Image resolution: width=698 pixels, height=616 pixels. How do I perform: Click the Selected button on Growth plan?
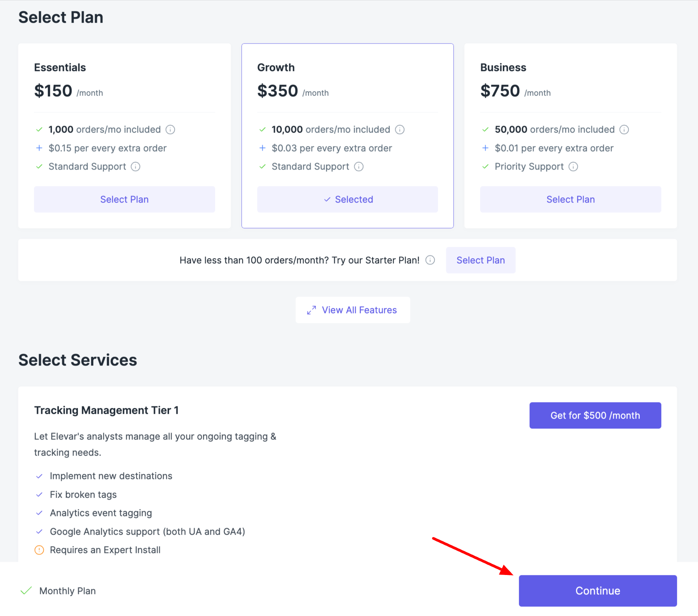click(347, 199)
